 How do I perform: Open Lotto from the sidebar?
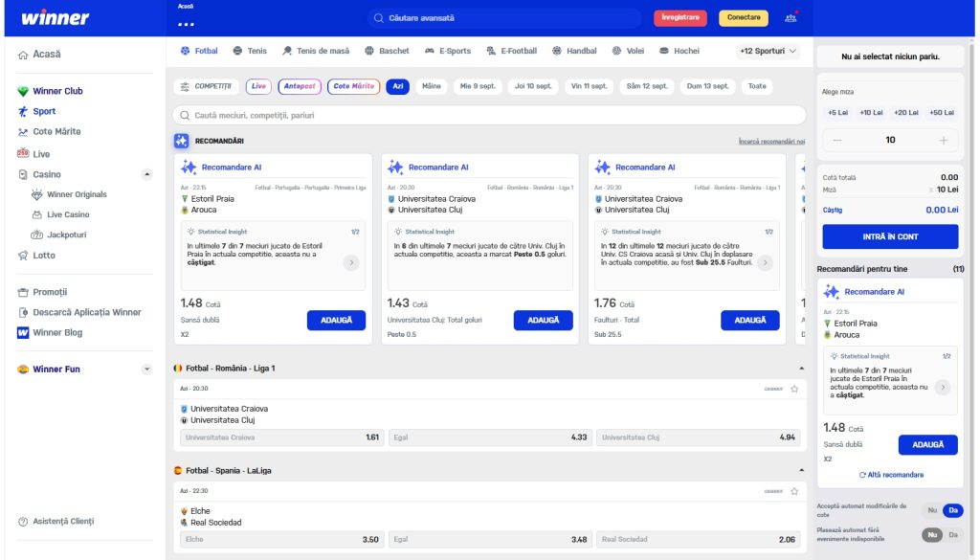point(43,255)
